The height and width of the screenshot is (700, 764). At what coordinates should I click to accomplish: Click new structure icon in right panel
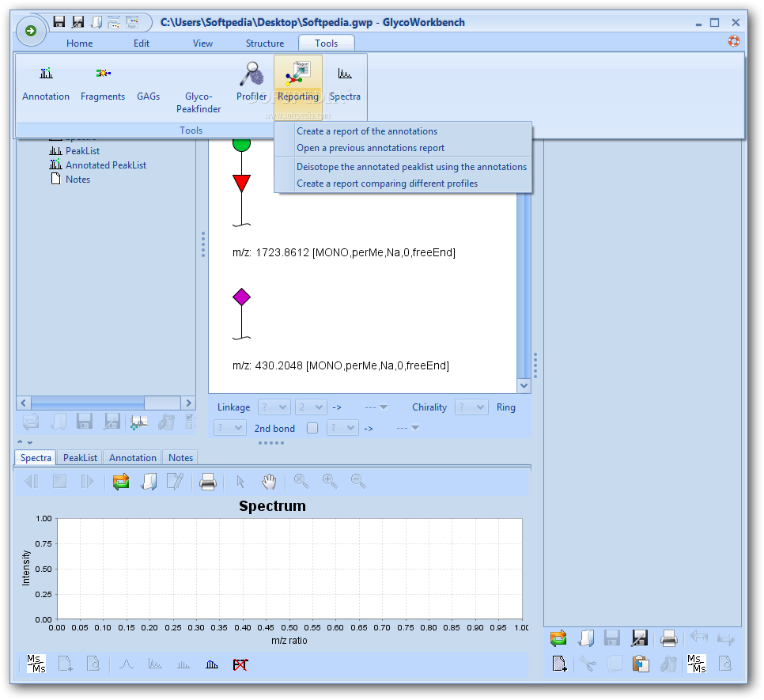(x=559, y=664)
